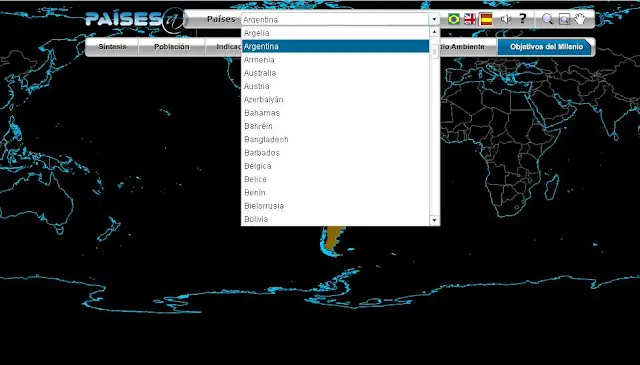The image size is (640, 365).
Task: Select the magnifying glass zoom tool
Action: [547, 19]
